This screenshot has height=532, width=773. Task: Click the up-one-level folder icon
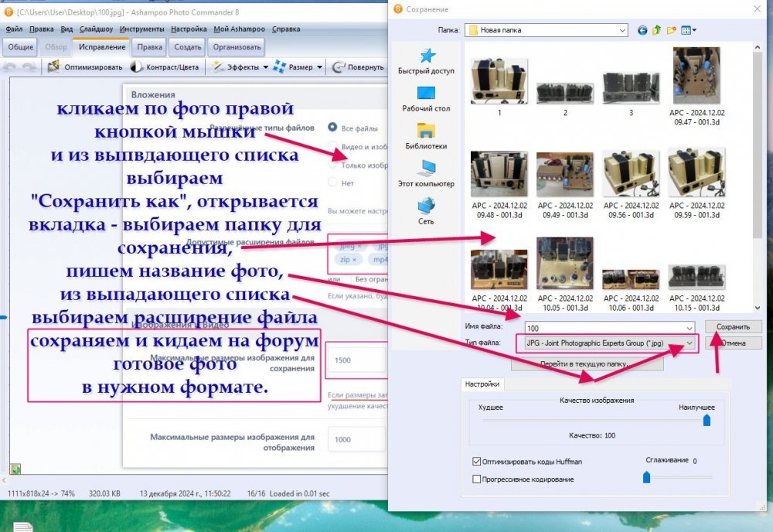pos(657,30)
